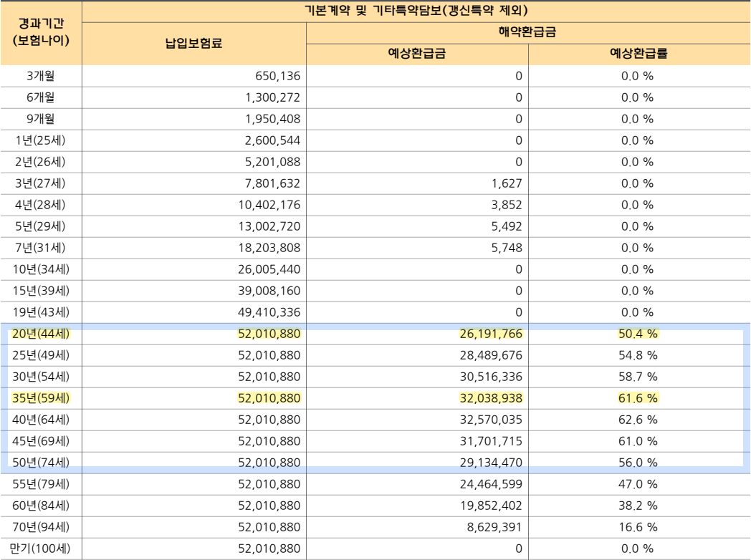Select the 3개월 row label
This screenshot has height=560, width=751.
(41, 76)
